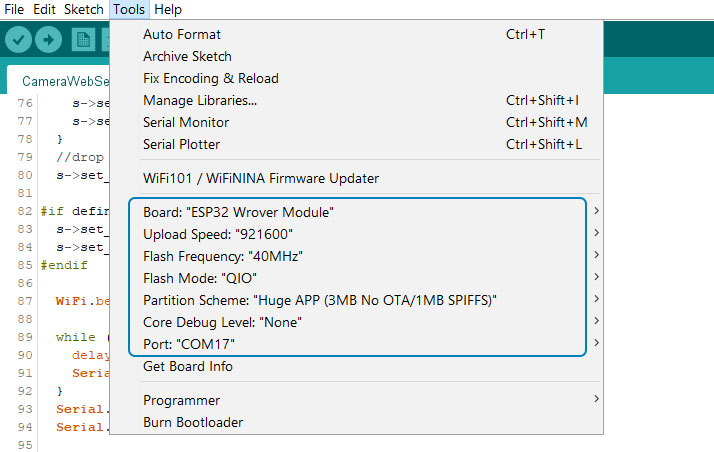Expand the Programmer submenu arrow
Image resolution: width=714 pixels, height=452 pixels.
click(x=596, y=399)
